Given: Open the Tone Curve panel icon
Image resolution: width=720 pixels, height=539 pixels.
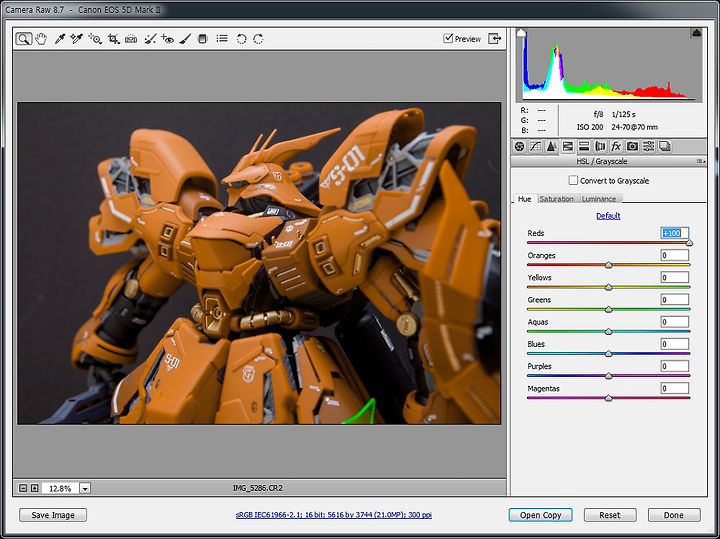Looking at the screenshot, I should coord(535,146).
